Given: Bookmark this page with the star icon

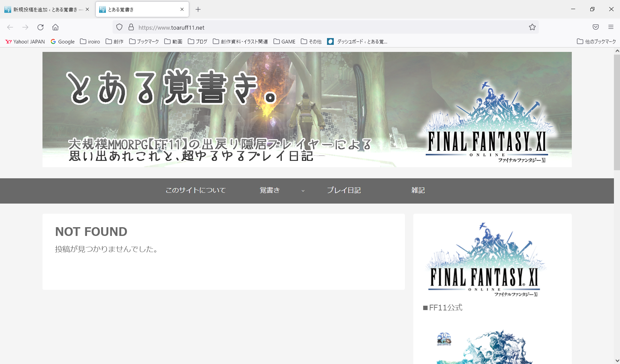Looking at the screenshot, I should pos(532,27).
